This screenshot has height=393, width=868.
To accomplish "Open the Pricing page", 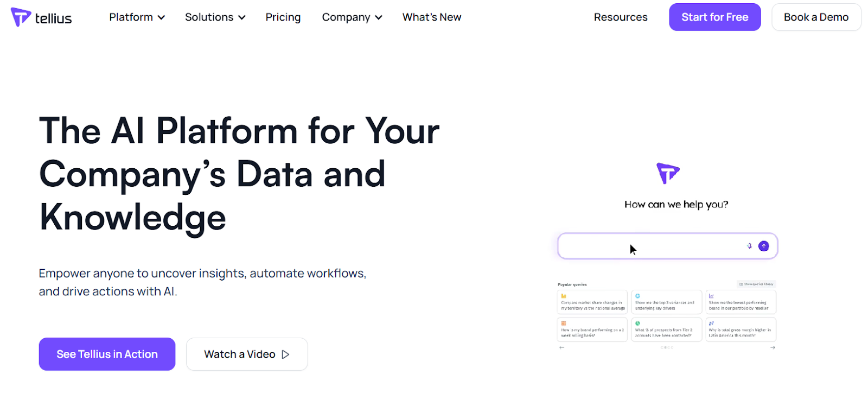I will point(283,17).
